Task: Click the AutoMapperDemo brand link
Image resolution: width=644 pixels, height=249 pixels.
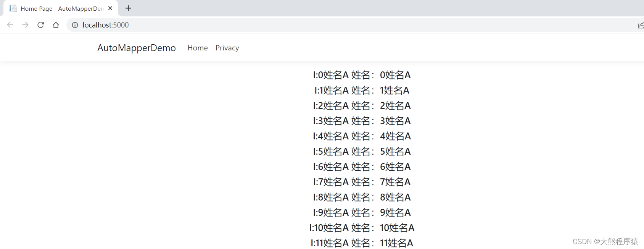Action: click(136, 48)
